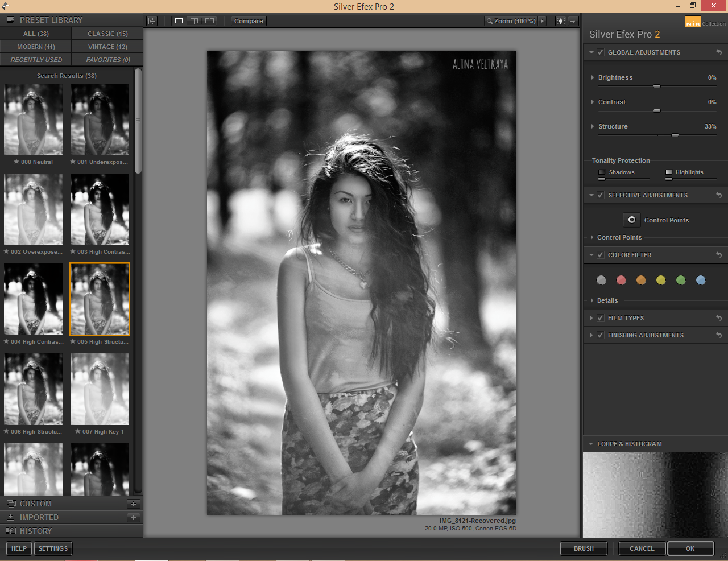Screen dimensions: 728x561
Task: Collapse the Loupe & Histogram panel
Action: (591, 444)
